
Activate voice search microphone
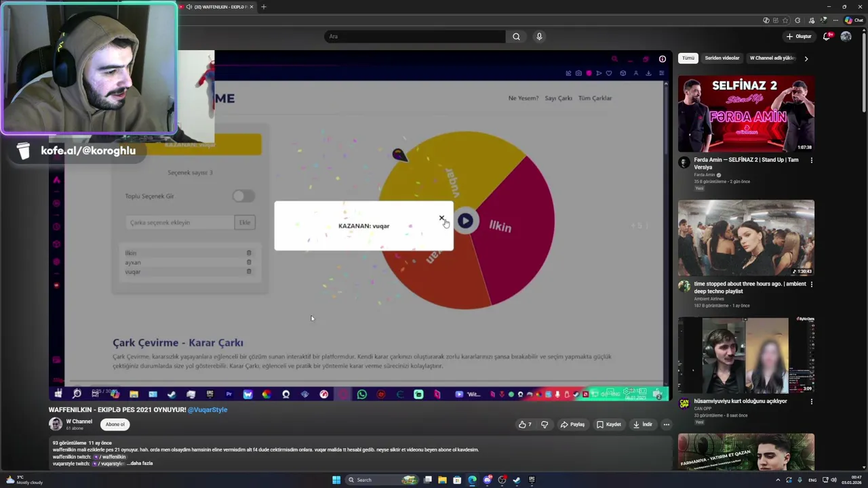(x=539, y=37)
